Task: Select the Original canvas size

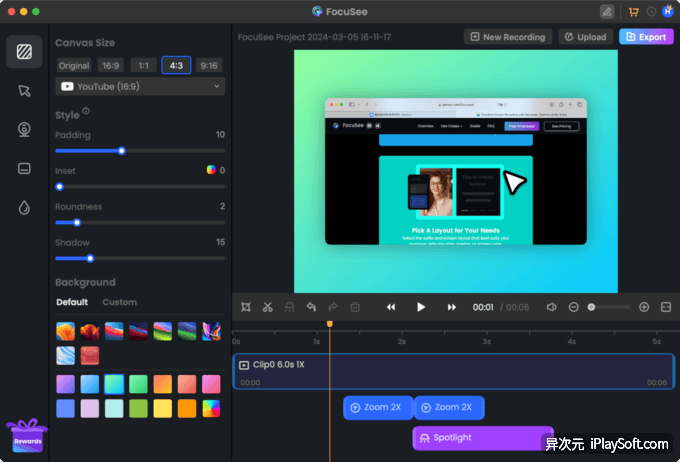Action: tap(74, 66)
